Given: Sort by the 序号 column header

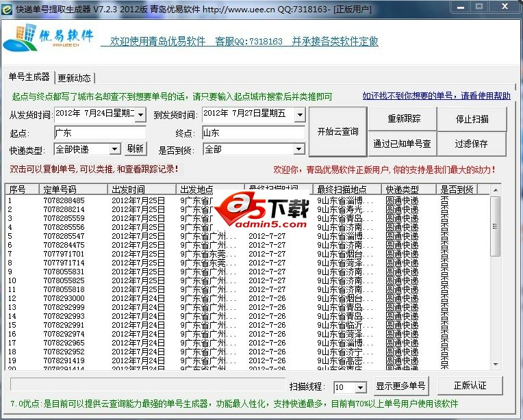Looking at the screenshot, I should point(22,189).
